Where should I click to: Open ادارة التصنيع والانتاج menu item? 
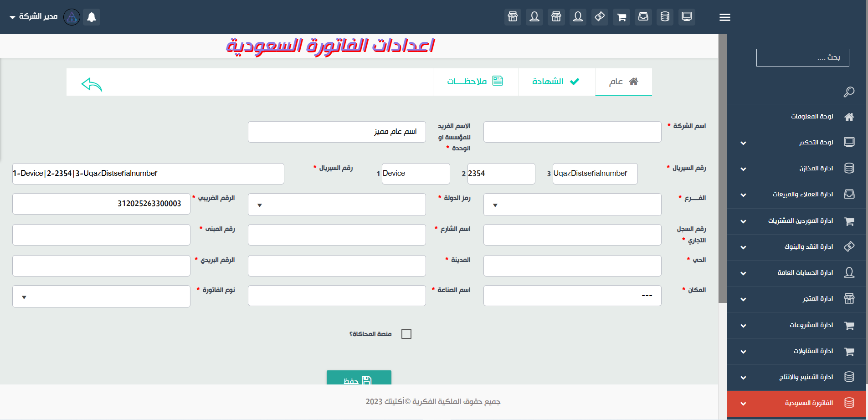[797, 377]
